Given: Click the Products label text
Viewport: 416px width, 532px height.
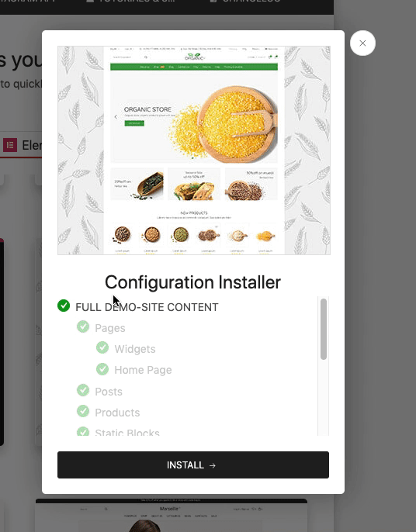Looking at the screenshot, I should [x=117, y=413].
